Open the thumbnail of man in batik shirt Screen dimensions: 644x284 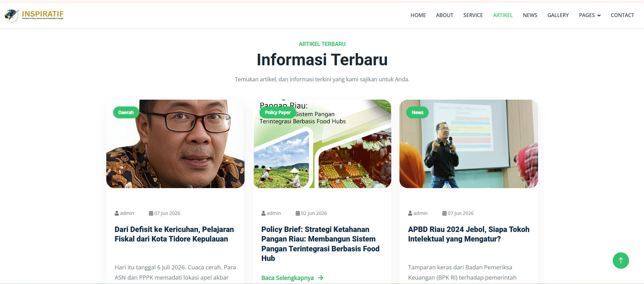pyautogui.click(x=175, y=144)
